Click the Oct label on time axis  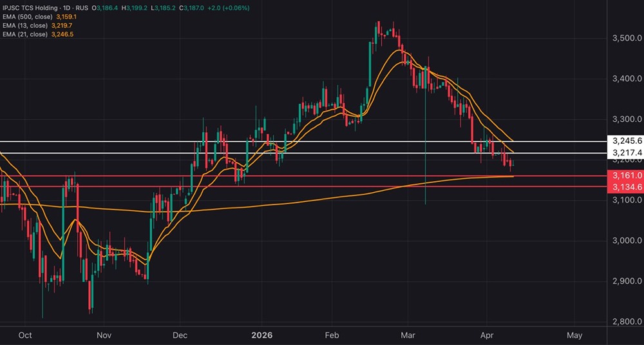click(x=25, y=335)
